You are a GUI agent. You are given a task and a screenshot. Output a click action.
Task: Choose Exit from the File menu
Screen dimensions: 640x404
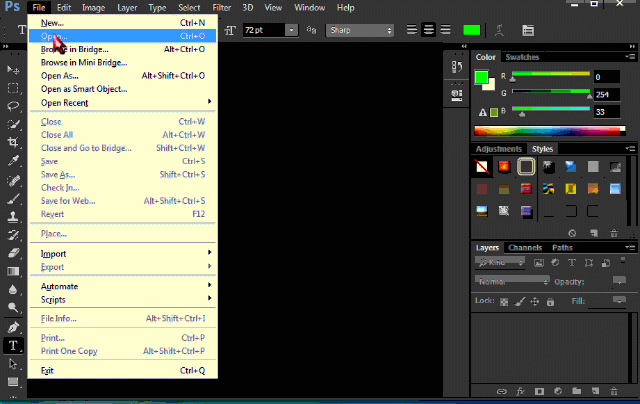(122, 371)
